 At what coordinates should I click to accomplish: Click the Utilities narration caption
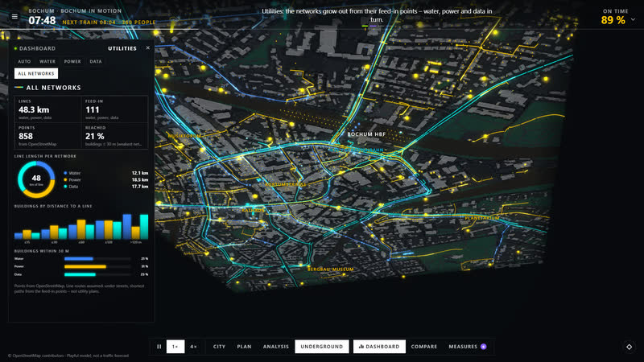[377, 15]
